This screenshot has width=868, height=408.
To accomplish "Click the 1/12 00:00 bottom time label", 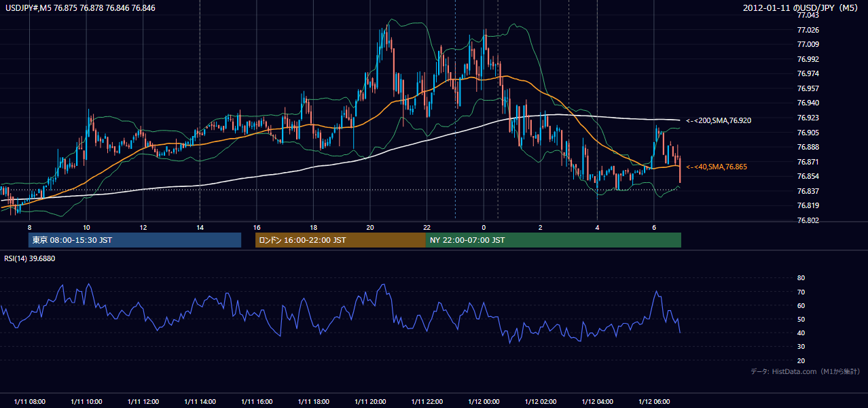I will 484,401.
